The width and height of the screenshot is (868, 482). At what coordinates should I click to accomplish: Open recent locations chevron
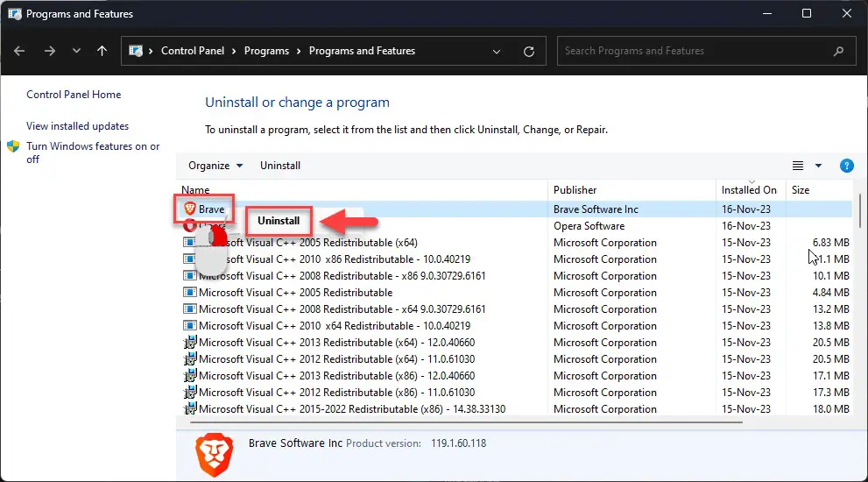(76, 51)
